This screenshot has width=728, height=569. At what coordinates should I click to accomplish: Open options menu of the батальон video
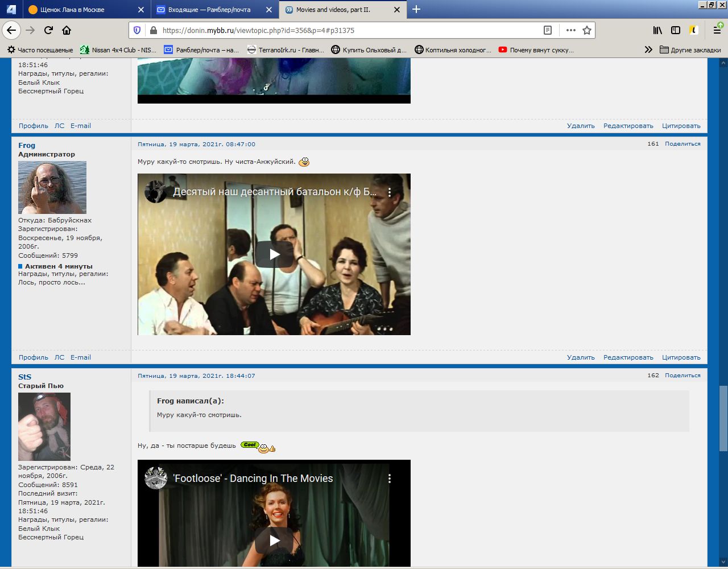point(390,192)
